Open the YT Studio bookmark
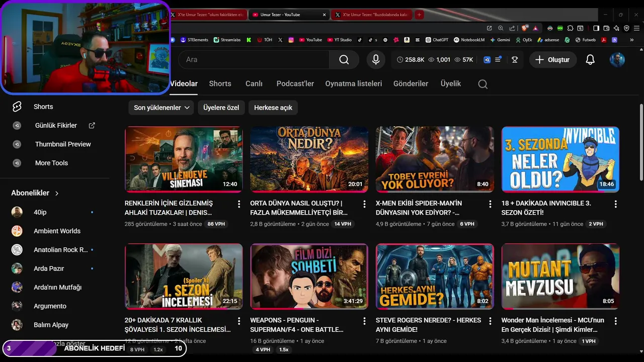644x362 pixels. pos(340,40)
